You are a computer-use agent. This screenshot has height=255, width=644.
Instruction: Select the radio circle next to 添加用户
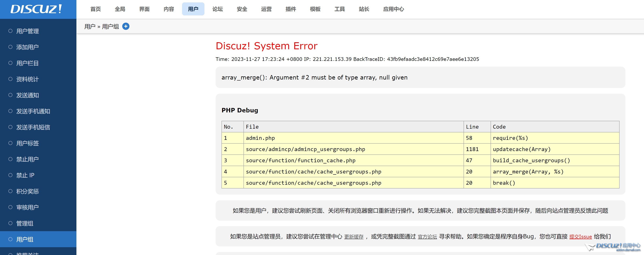point(10,47)
